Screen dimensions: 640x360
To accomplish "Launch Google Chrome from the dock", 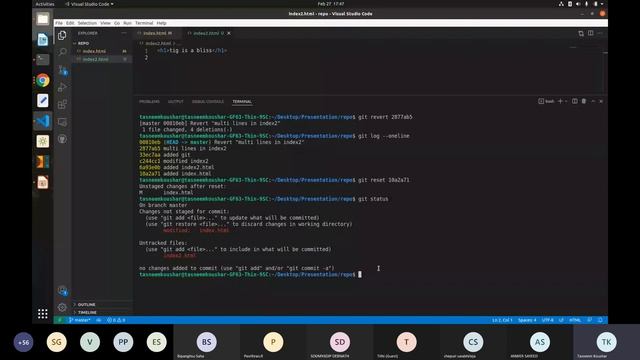I will point(42,80).
